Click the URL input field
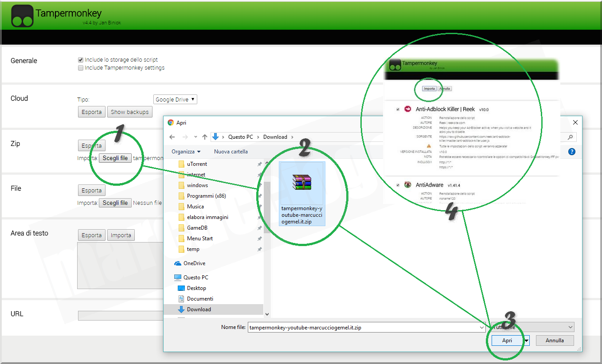Image resolution: width=602 pixels, height=364 pixels. point(121,316)
